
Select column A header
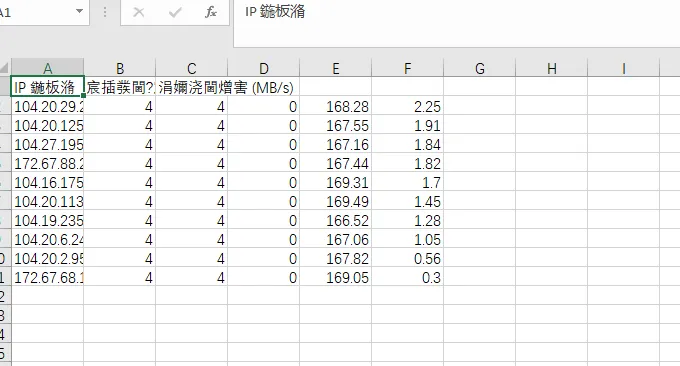pyautogui.click(x=47, y=68)
